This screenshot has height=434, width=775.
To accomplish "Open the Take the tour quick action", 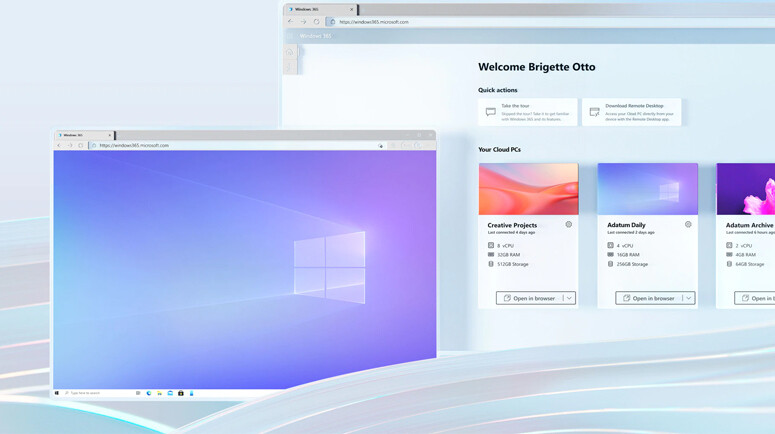I will point(527,112).
